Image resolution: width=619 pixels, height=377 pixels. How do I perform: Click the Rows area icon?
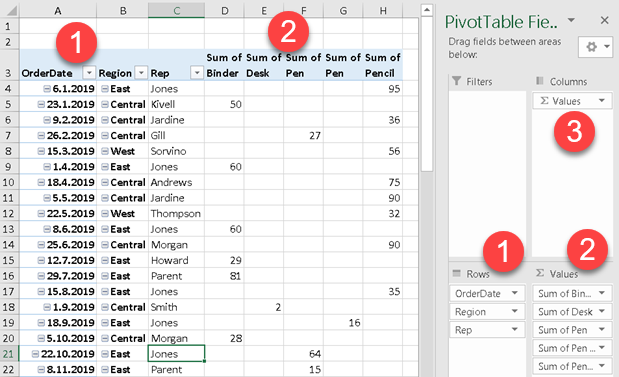457,273
